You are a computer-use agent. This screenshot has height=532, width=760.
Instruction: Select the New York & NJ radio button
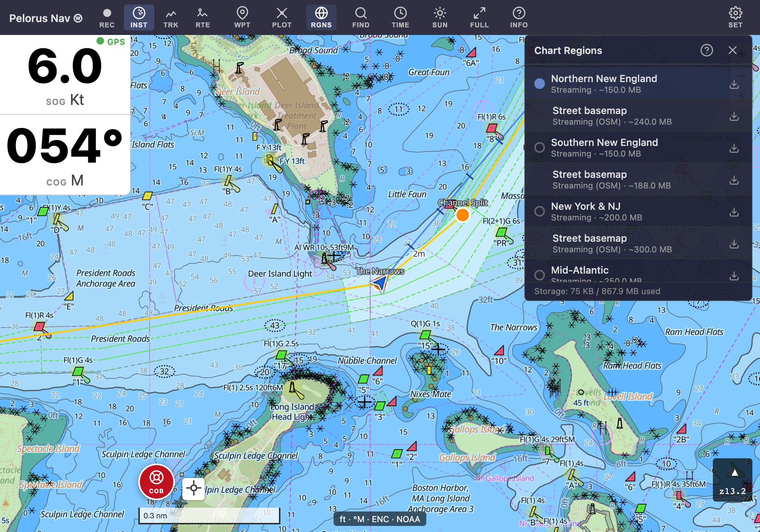coord(539,212)
